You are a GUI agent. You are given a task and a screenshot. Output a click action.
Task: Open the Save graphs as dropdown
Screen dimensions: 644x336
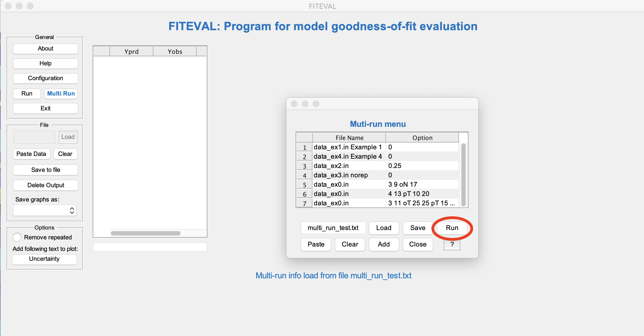click(x=45, y=211)
